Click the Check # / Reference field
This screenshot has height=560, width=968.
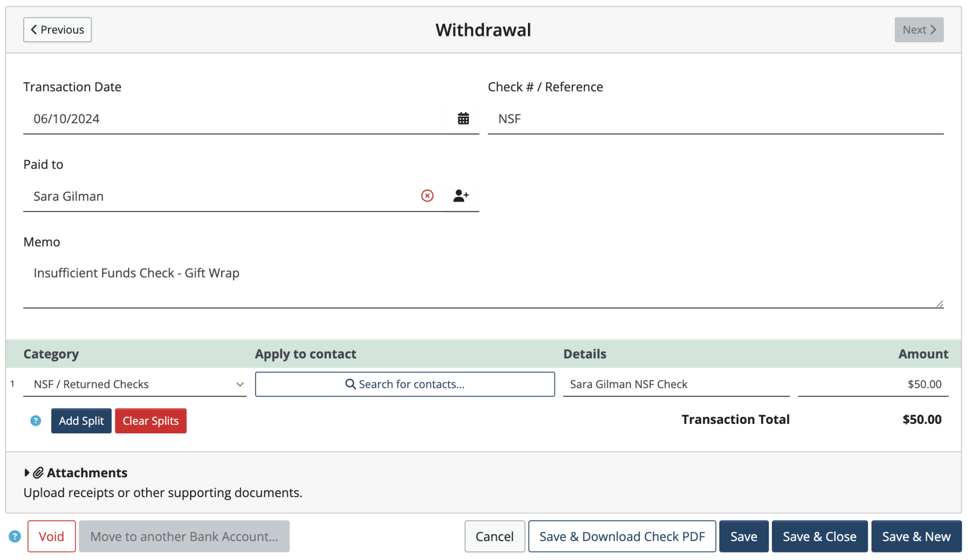[x=715, y=119]
